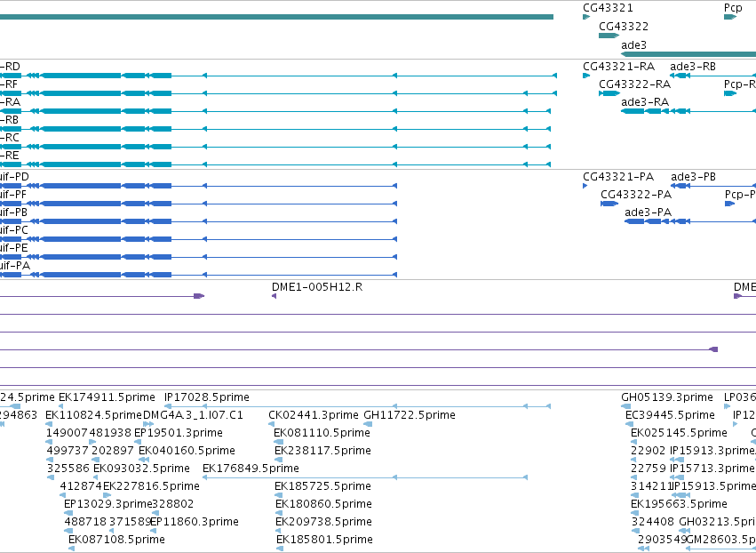Select the Pcp gene label
This screenshot has width=756, height=553.
(733, 8)
